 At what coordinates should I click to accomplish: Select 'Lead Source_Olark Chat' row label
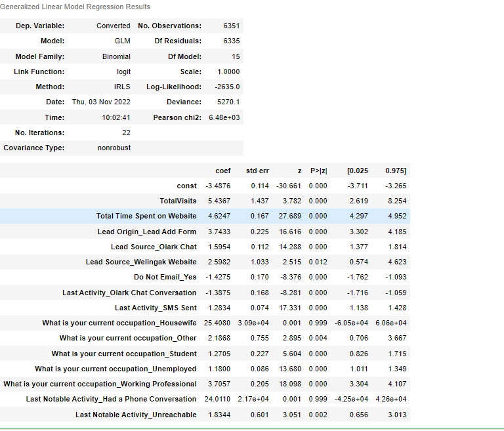point(154,247)
